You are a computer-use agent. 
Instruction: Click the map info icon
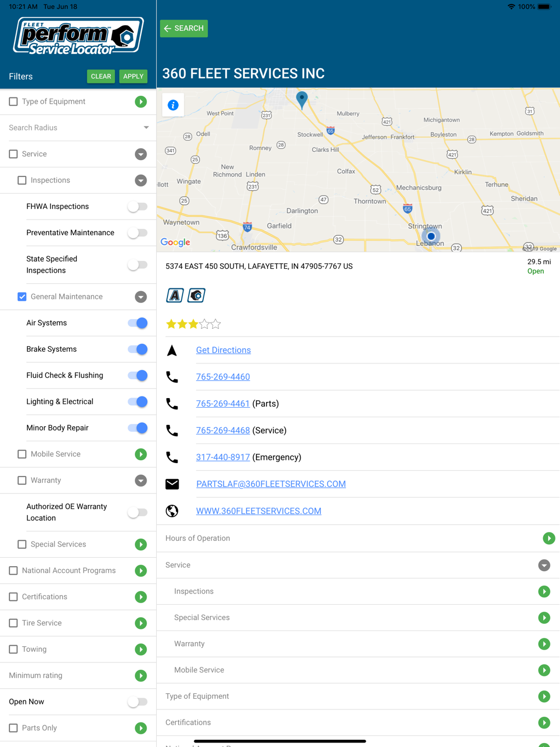click(173, 105)
